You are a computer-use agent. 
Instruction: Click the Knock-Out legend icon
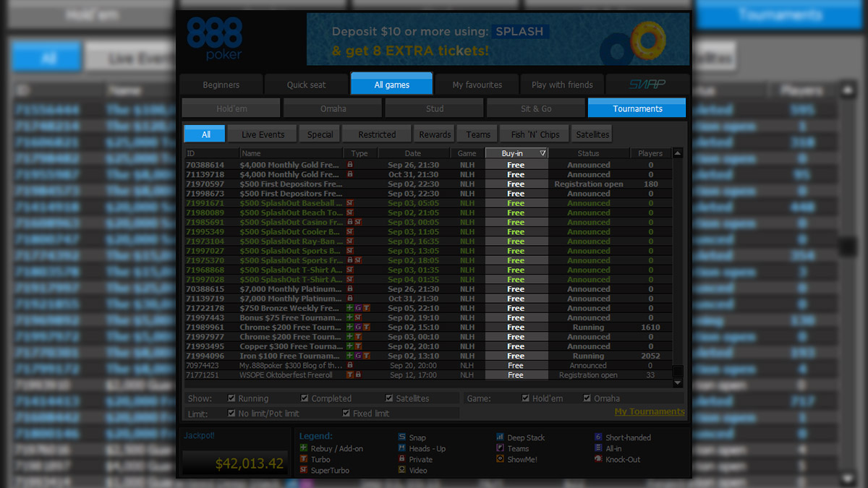[598, 459]
